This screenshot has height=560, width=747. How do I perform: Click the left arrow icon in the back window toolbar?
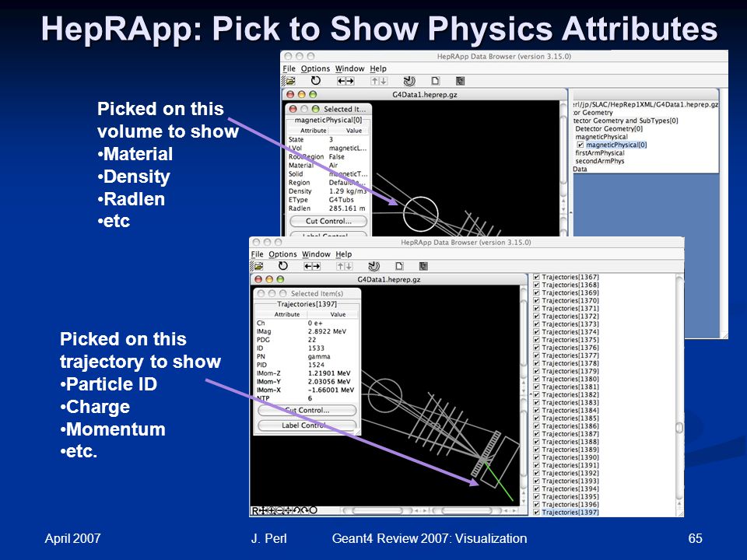point(341,81)
